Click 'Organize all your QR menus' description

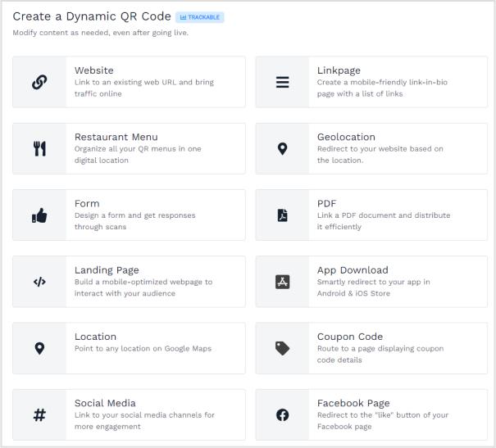tap(138, 155)
